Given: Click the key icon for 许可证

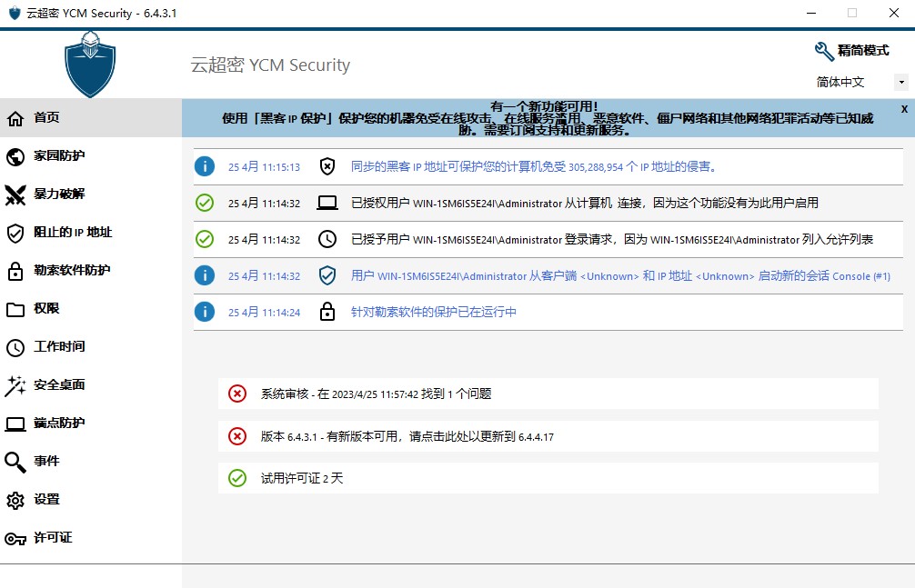Looking at the screenshot, I should [x=15, y=539].
